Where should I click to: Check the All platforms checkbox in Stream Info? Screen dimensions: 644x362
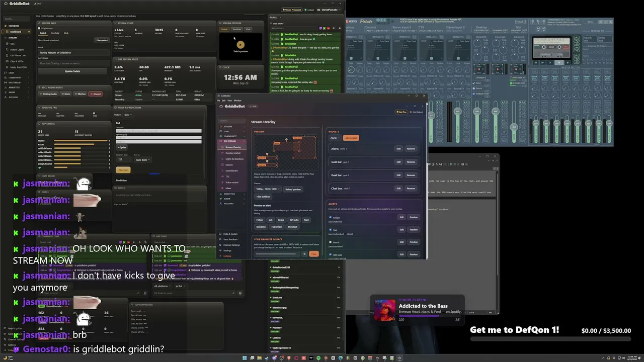coord(39,28)
